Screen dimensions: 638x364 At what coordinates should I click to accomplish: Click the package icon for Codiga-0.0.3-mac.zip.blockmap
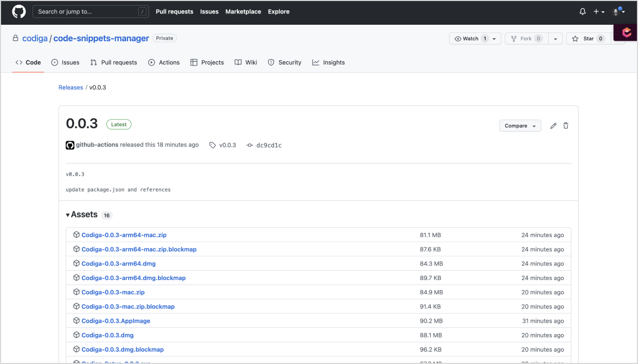point(76,306)
